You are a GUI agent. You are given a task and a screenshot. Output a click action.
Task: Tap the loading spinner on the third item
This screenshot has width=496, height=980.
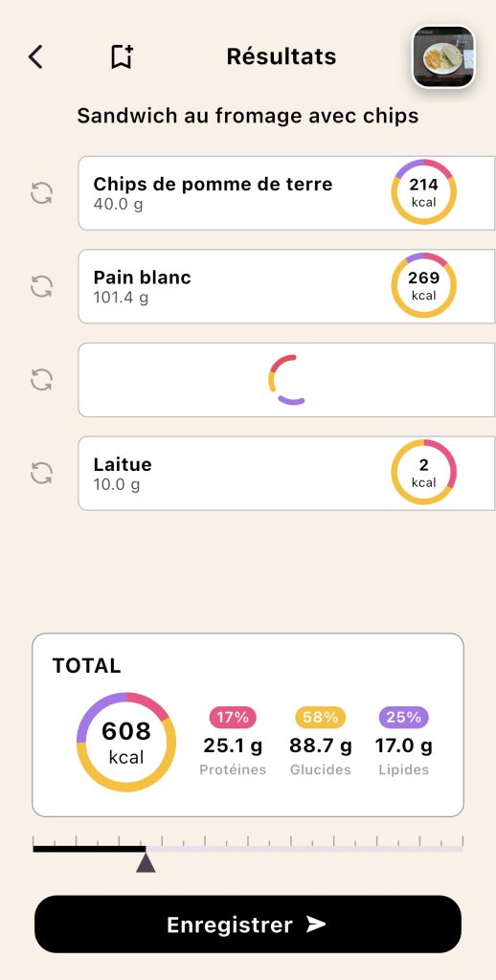(x=287, y=380)
